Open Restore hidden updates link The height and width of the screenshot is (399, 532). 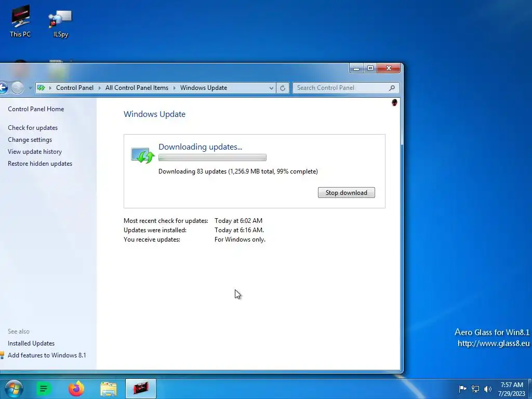coord(40,164)
